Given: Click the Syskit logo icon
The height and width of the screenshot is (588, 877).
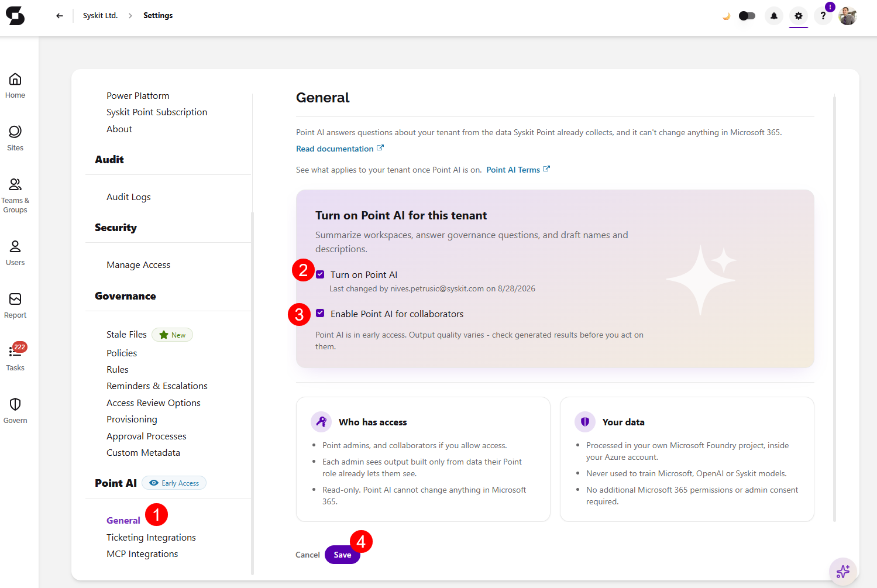Looking at the screenshot, I should tap(15, 16).
